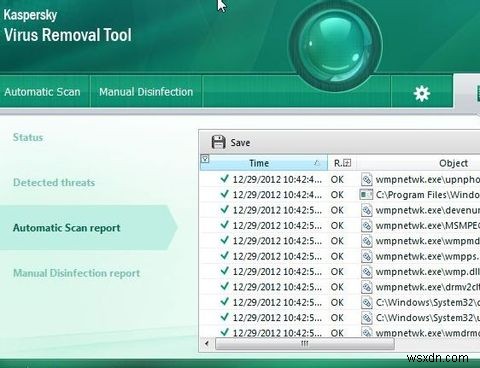Click the green checkmark of wmpnetwk.exe\upnpho row
Image resolution: width=480 pixels, height=368 pixels.
[225, 179]
